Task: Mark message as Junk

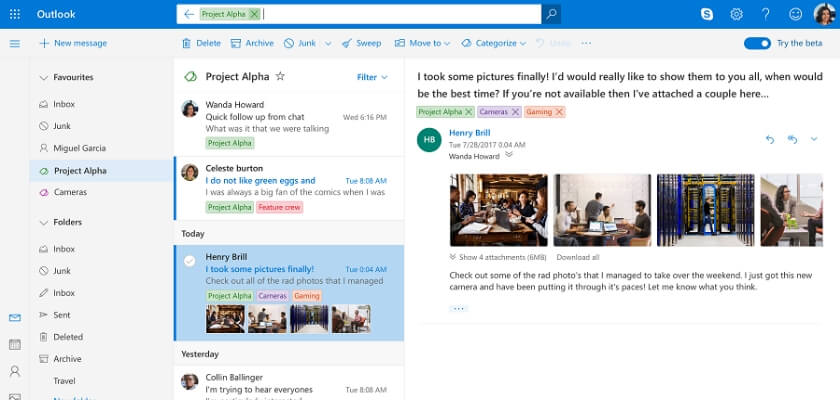Action: (x=300, y=43)
